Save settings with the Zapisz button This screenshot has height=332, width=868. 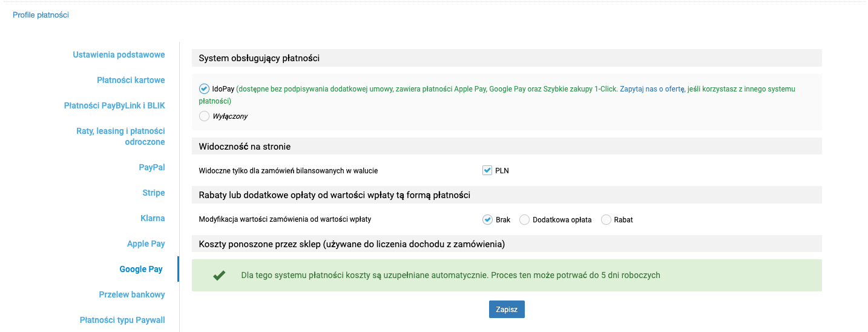click(507, 309)
